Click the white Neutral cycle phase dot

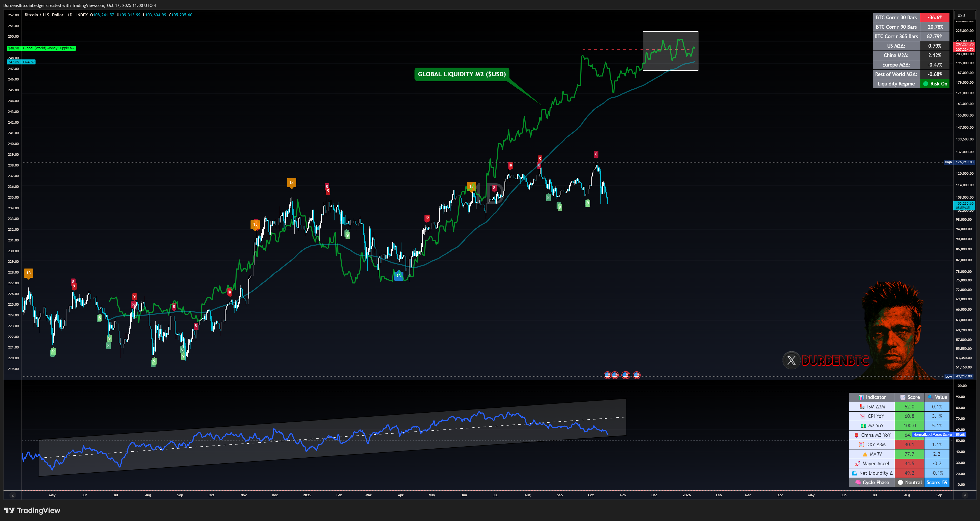[x=900, y=482]
